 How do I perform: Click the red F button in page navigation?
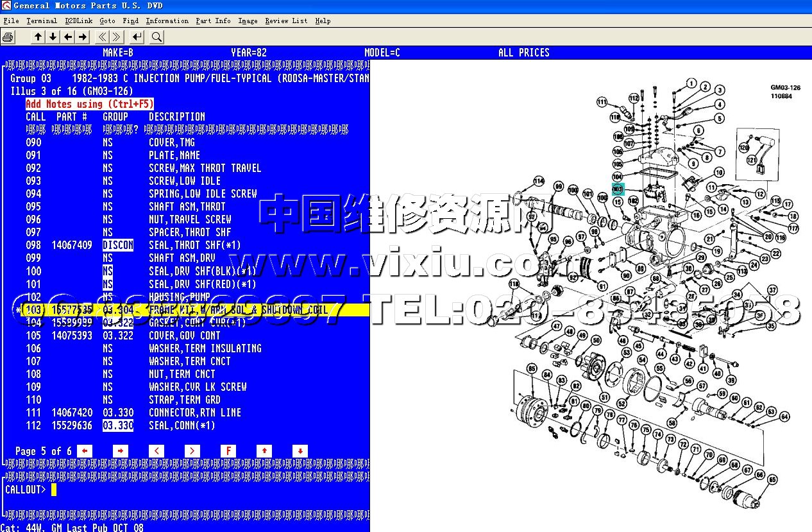click(228, 451)
